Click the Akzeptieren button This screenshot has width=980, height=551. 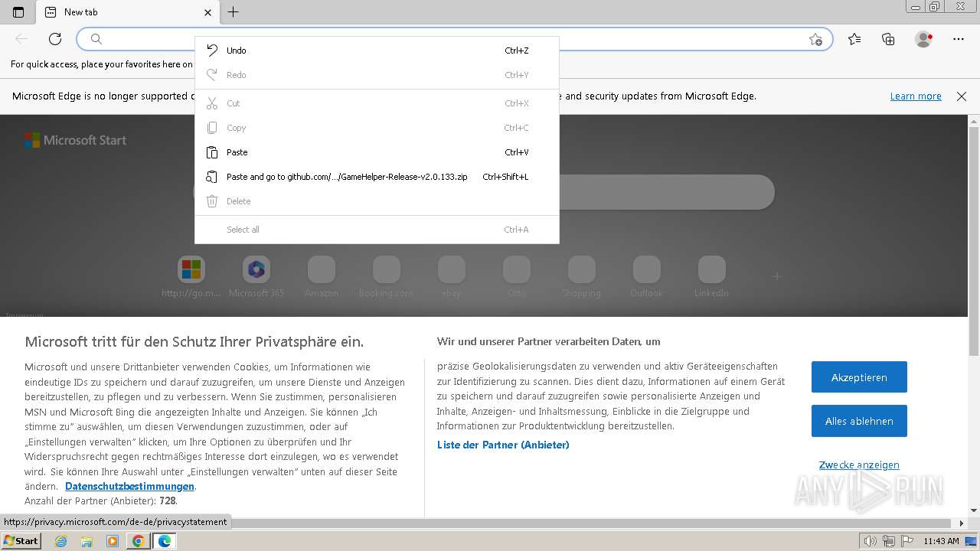[x=859, y=377]
